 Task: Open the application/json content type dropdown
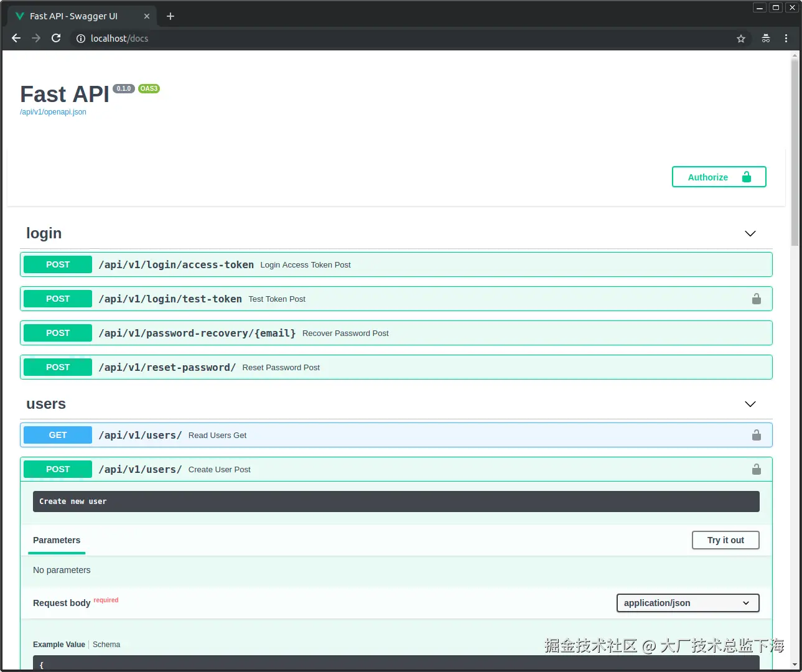pyautogui.click(x=688, y=603)
